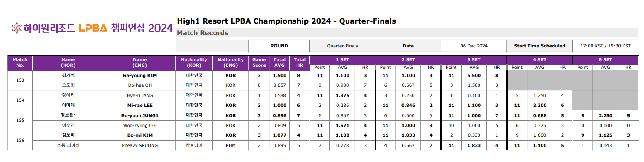Select Bo-yoon JUNG1 name cell
This screenshot has width=644, height=162.
(140, 115)
